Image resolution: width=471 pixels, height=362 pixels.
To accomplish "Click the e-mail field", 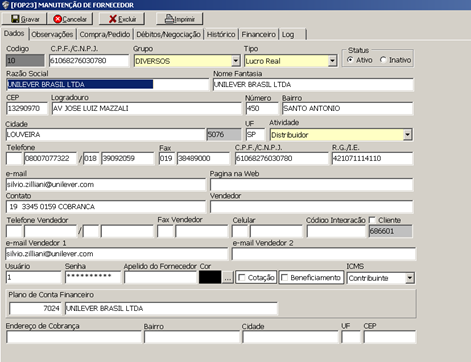I will pyautogui.click(x=105, y=184).
